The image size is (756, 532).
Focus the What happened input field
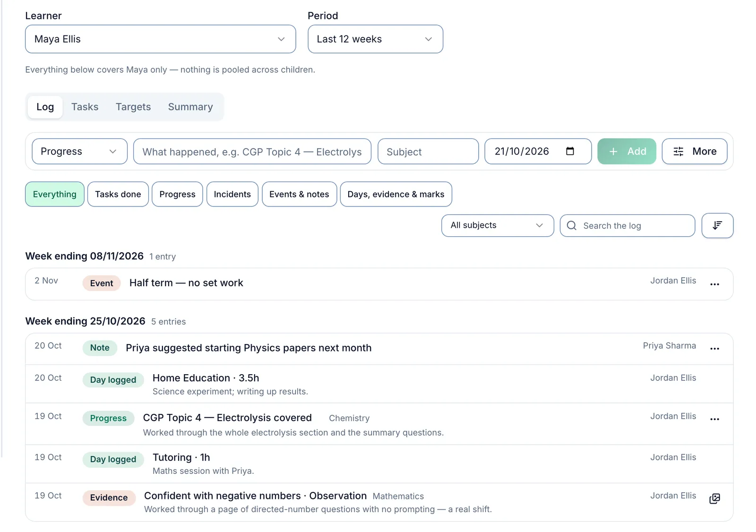[x=252, y=151]
